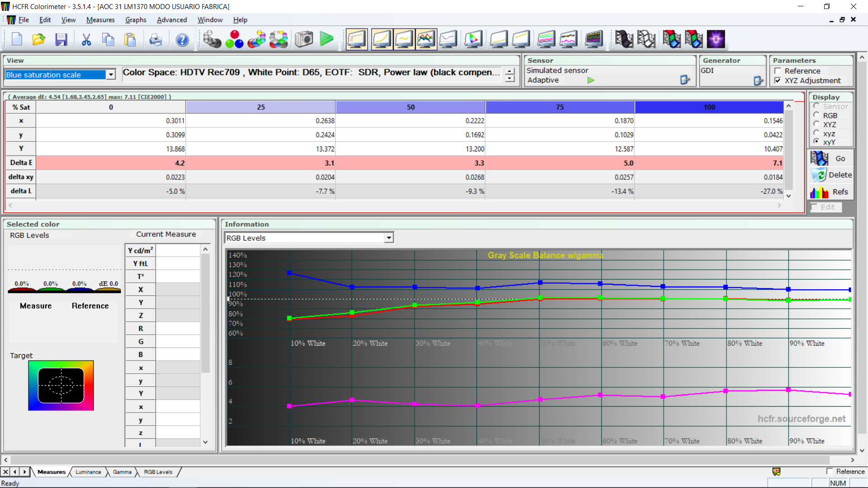Click the color space text up stepper arrow
868x488 pixels.
coord(510,71)
